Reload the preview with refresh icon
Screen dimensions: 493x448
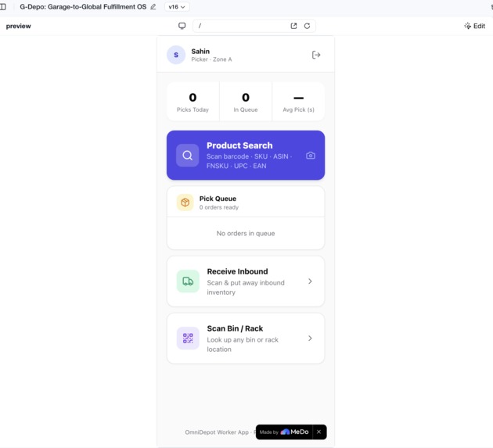pyautogui.click(x=308, y=26)
